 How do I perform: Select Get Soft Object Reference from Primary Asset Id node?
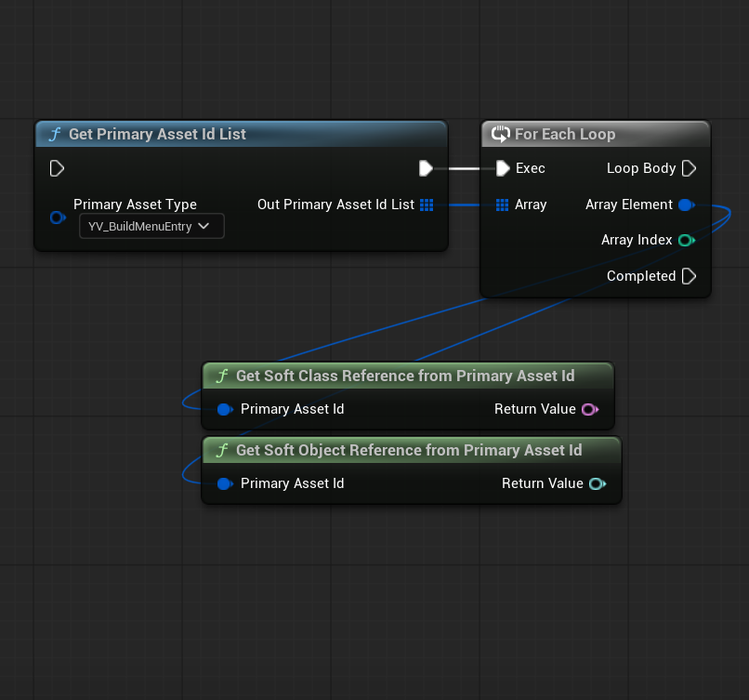pyautogui.click(x=410, y=450)
